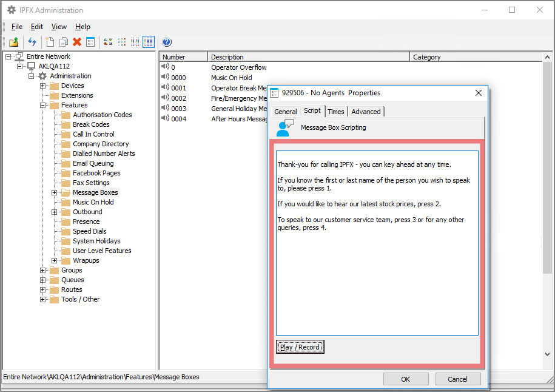Switch to the Times tab
This screenshot has width=555, height=392.
pyautogui.click(x=335, y=112)
